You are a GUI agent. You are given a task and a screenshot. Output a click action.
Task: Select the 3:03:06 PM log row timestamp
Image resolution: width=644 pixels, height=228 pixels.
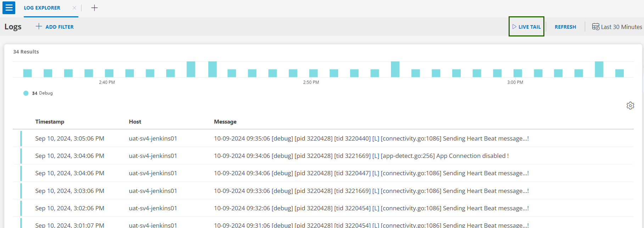pyautogui.click(x=69, y=191)
